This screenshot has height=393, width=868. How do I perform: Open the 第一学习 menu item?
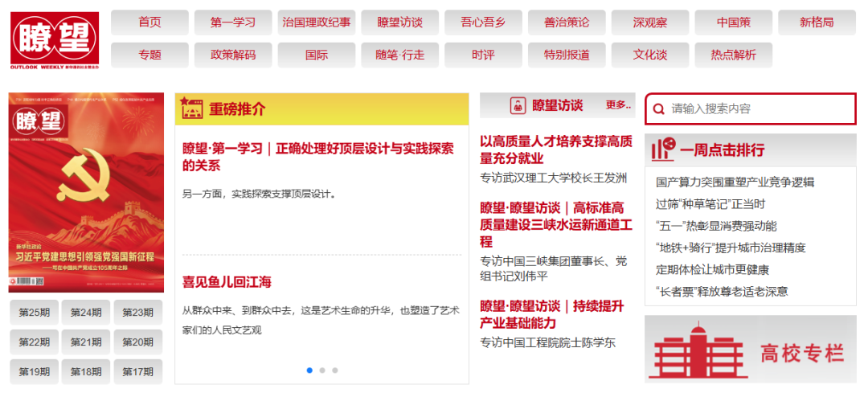[x=233, y=23]
